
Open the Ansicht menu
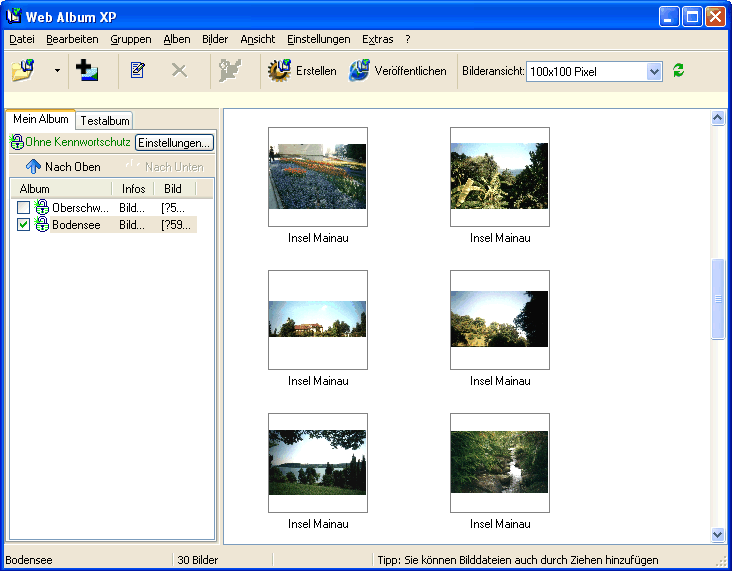pos(258,39)
